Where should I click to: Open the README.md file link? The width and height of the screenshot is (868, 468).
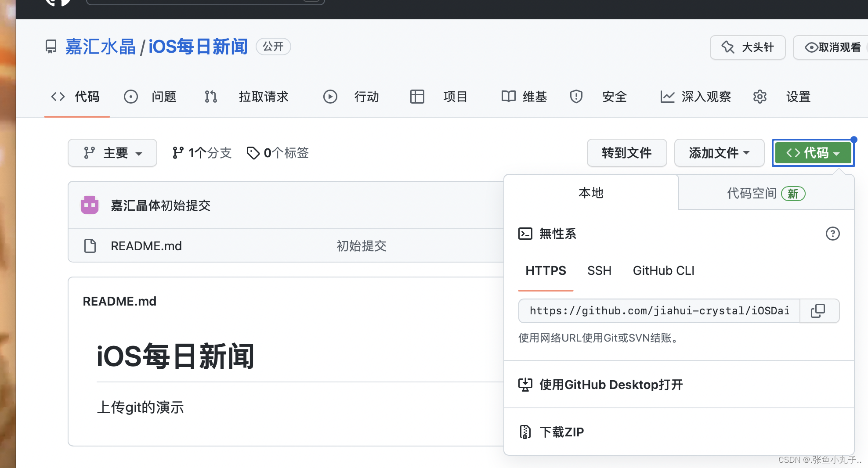[146, 246]
